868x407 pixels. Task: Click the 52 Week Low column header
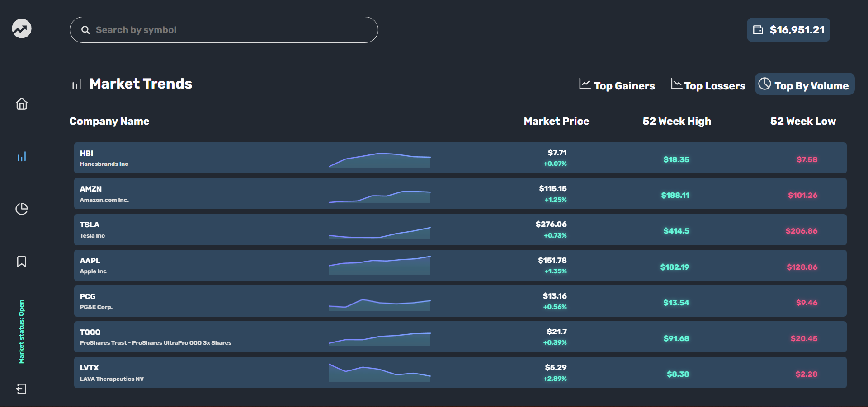(803, 121)
